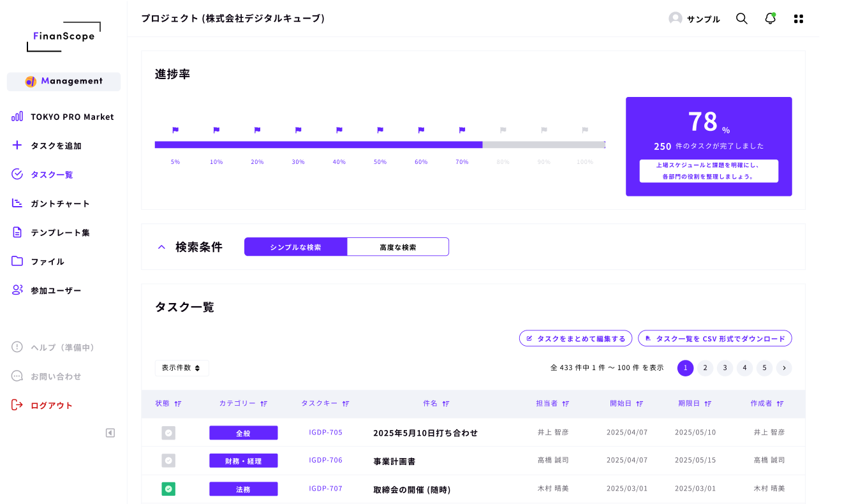
Task: Select 高度な検索 mode
Action: click(x=398, y=247)
